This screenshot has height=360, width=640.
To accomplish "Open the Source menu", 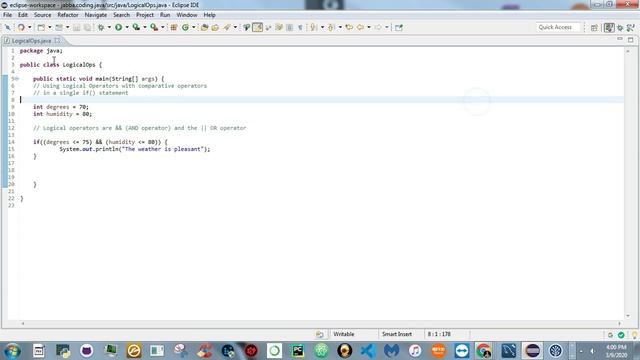I will [42, 15].
